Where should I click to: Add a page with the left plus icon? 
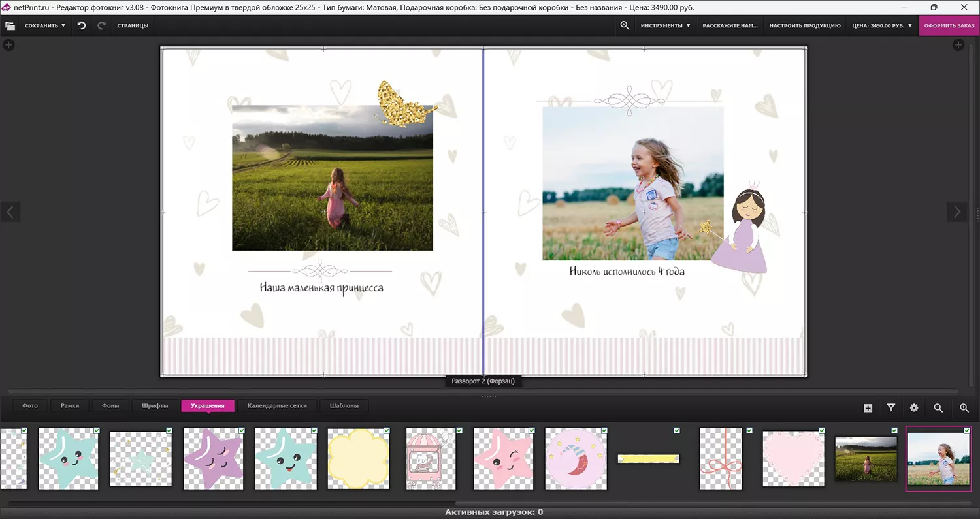tap(8, 45)
